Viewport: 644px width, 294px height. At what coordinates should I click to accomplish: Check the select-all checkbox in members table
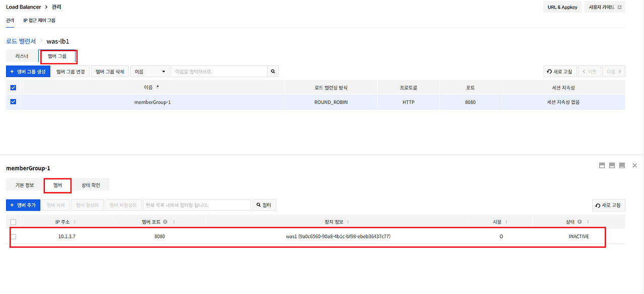click(14, 222)
